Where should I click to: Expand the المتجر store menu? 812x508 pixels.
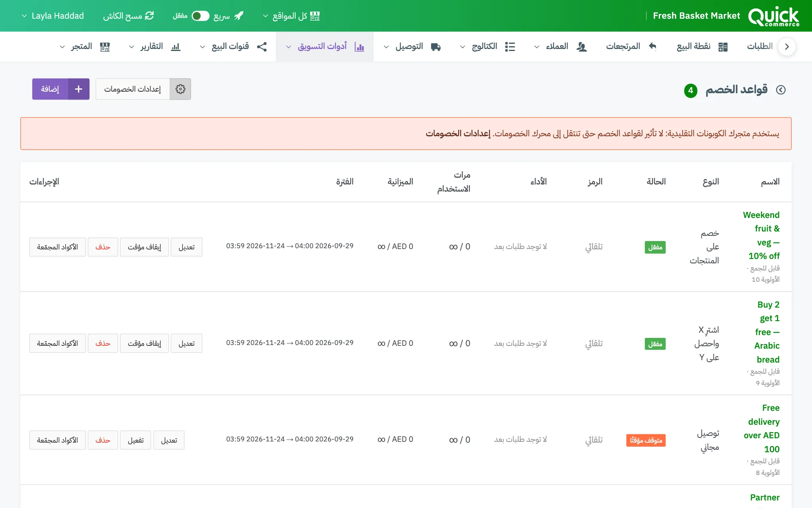(x=84, y=47)
